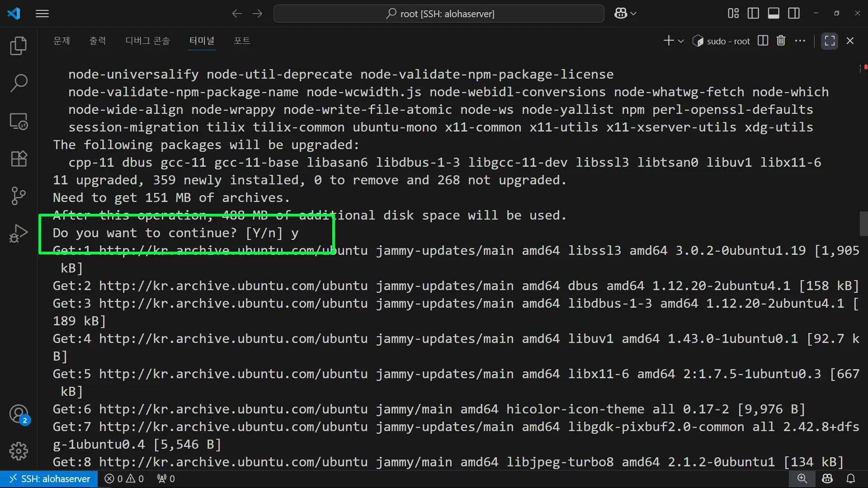Open the Search view icon
Screen dimensions: 868x488
pyautogui.click(x=19, y=83)
